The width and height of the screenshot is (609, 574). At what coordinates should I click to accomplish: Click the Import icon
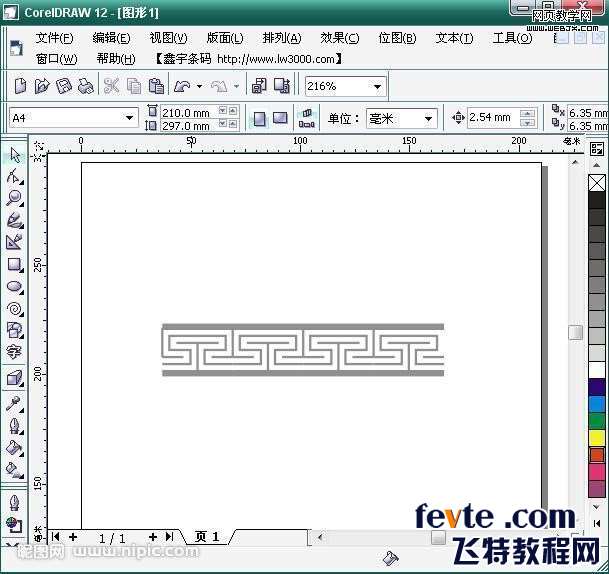259,86
